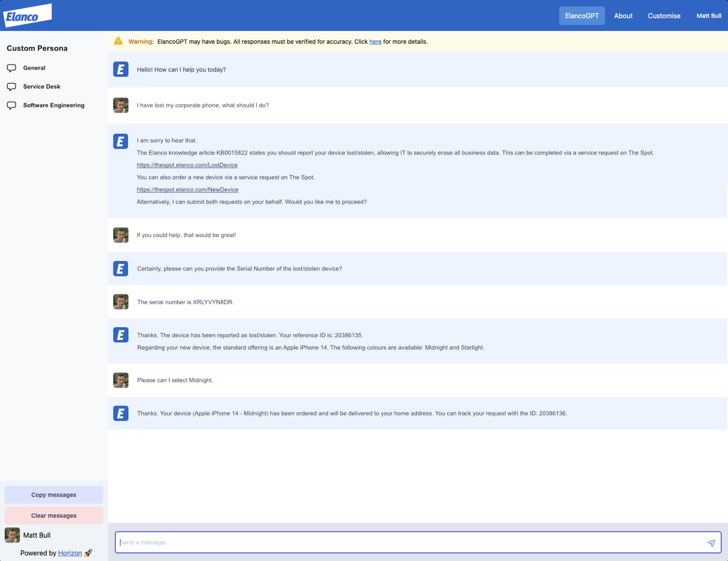Select the Software Engineering persona
Viewport: 728px width, 561px height.
point(54,105)
